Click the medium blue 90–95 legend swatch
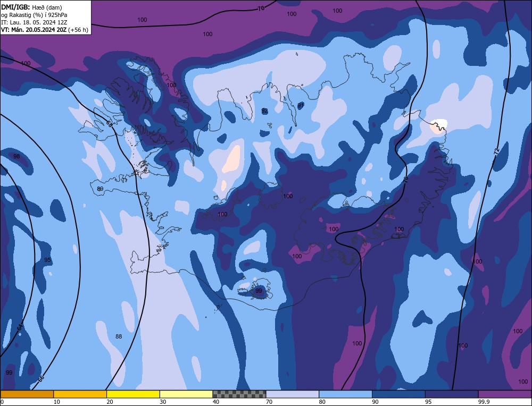 (398, 394)
